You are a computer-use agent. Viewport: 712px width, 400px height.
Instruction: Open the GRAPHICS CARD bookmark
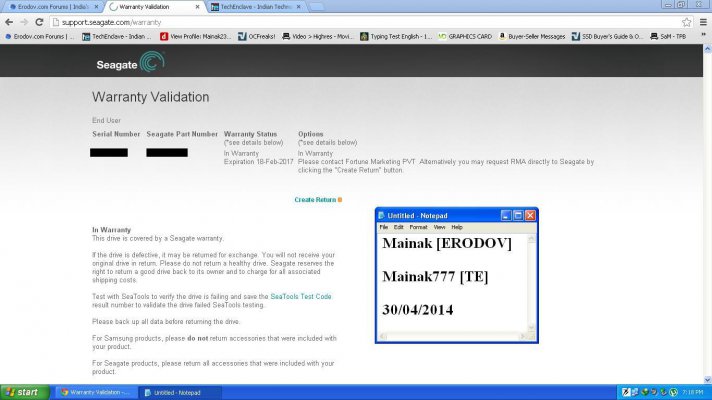point(465,36)
